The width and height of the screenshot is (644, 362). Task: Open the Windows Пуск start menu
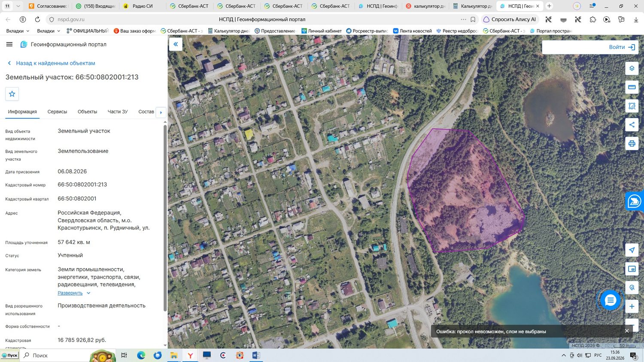tap(9, 355)
